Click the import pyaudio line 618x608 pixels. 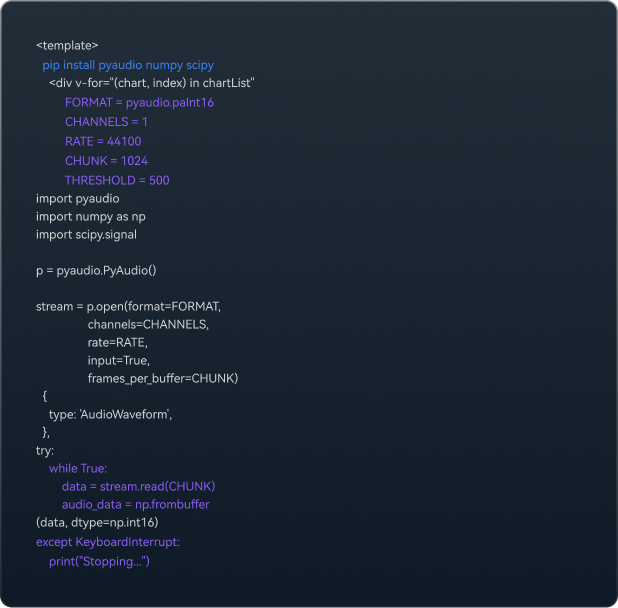[78, 199]
